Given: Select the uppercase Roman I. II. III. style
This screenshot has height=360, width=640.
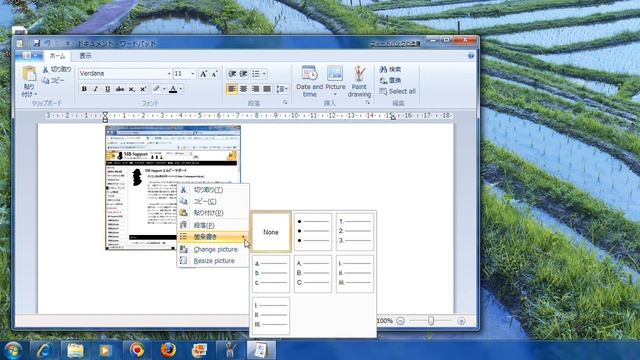Looking at the screenshot, I should [x=271, y=316].
